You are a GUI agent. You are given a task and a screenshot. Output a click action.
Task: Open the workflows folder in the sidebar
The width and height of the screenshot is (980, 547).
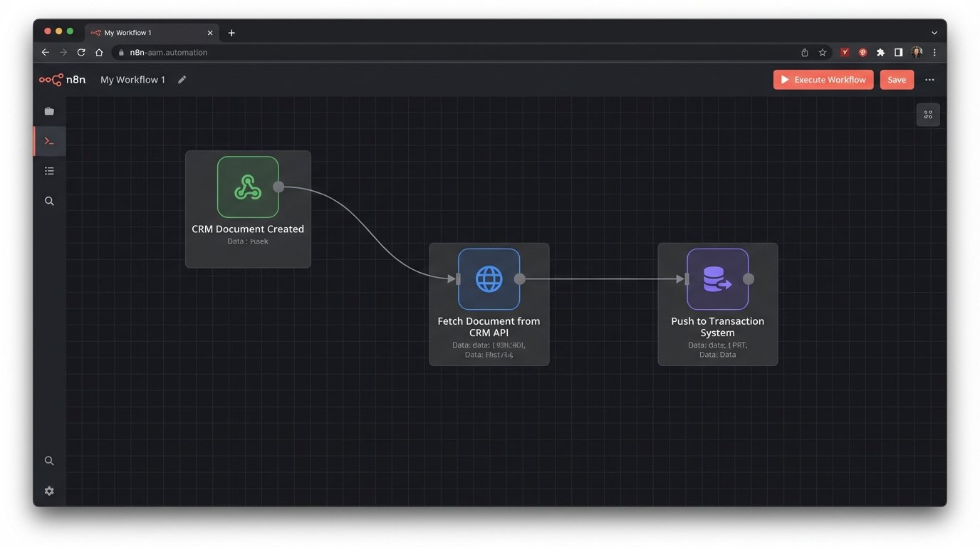click(48, 110)
